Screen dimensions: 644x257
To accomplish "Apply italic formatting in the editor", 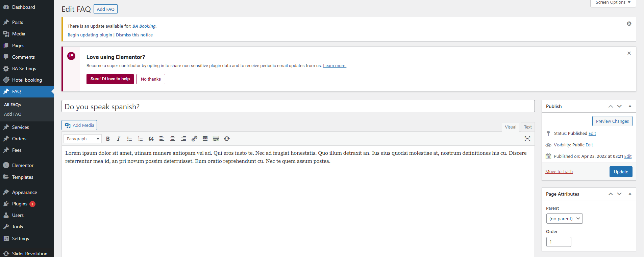I will click(119, 139).
